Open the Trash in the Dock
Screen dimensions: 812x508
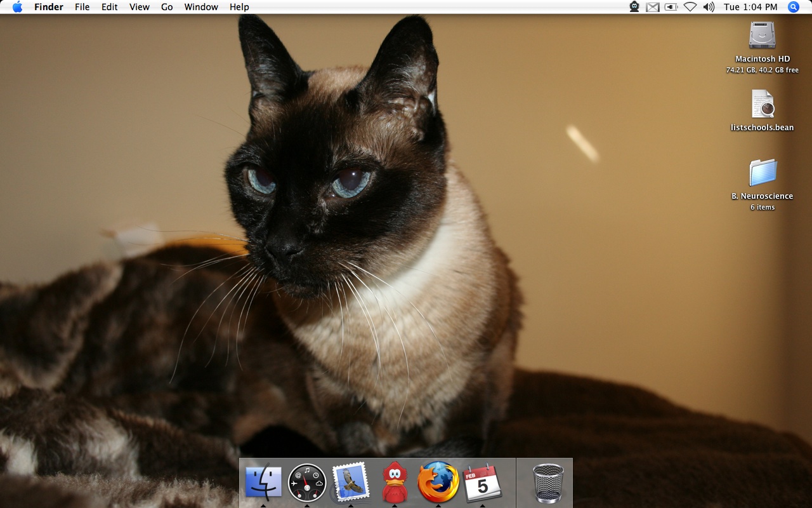click(548, 483)
